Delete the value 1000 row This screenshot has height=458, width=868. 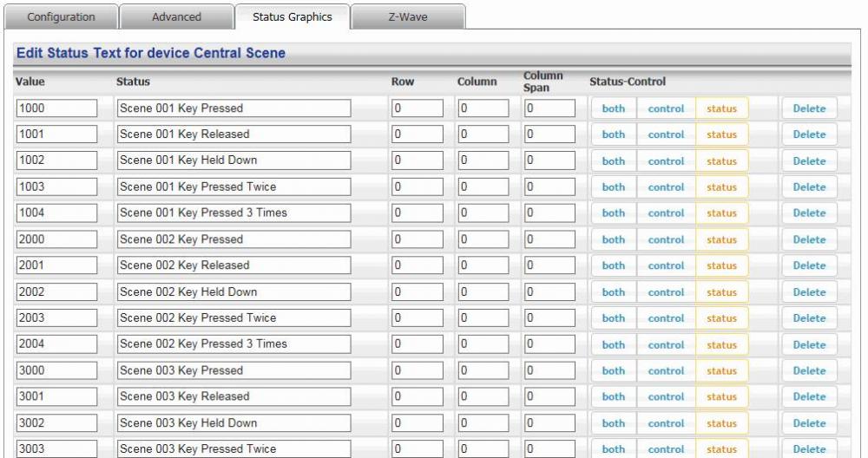click(x=809, y=108)
